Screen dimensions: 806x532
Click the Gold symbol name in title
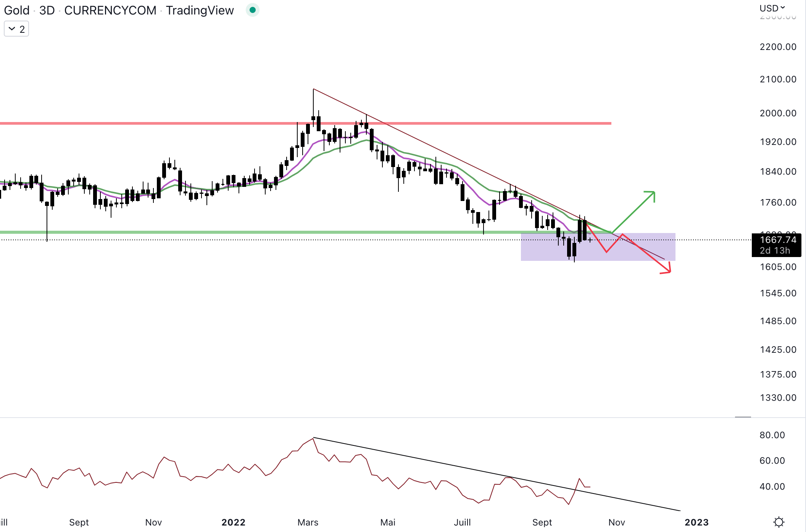click(x=16, y=10)
